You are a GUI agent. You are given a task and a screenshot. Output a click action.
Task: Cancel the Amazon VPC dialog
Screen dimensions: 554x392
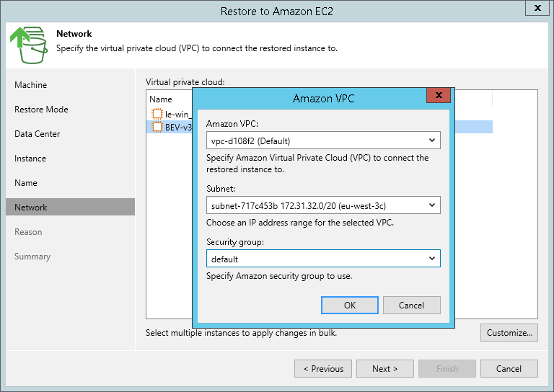411,306
